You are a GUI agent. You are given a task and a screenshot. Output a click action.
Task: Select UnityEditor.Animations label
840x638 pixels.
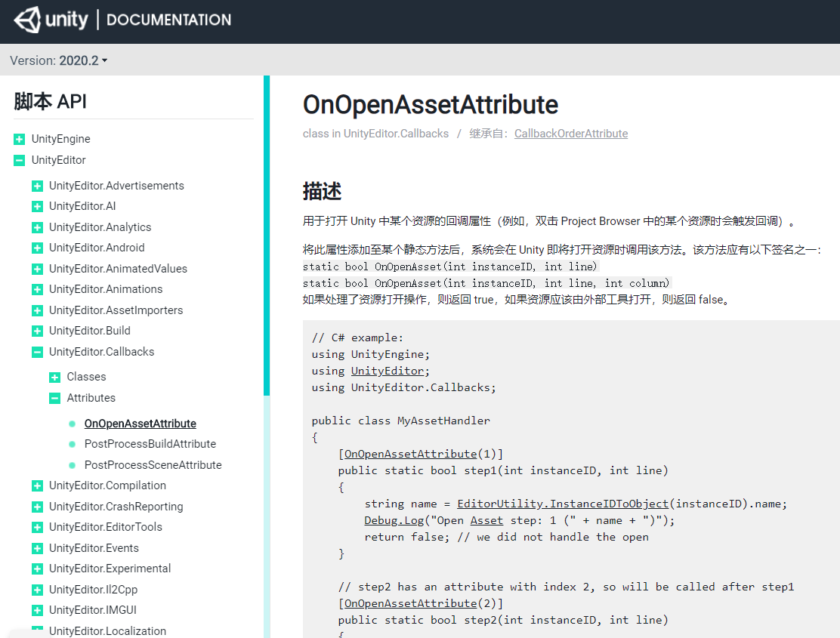[x=106, y=289]
